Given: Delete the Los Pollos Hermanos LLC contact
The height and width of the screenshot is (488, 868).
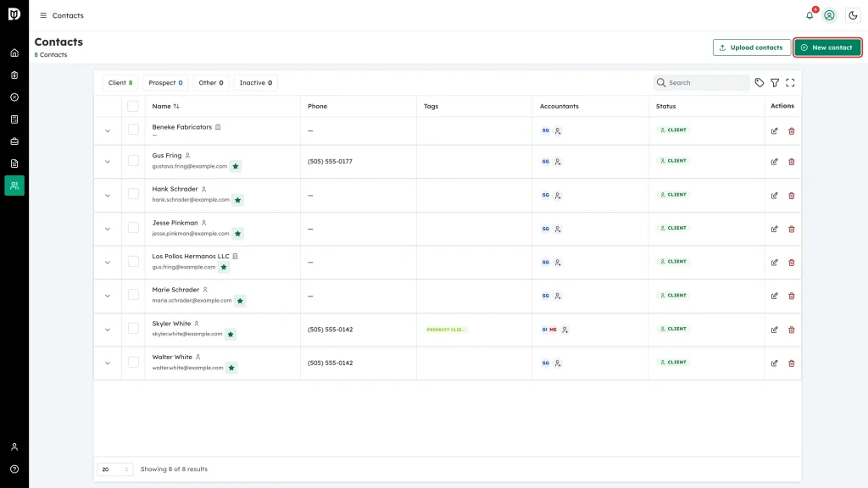Looking at the screenshot, I should pyautogui.click(x=792, y=263).
